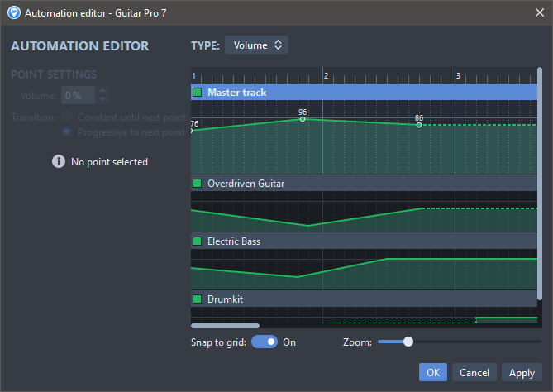Click the info icon beside No point selected
The image size is (553, 392).
click(x=59, y=161)
